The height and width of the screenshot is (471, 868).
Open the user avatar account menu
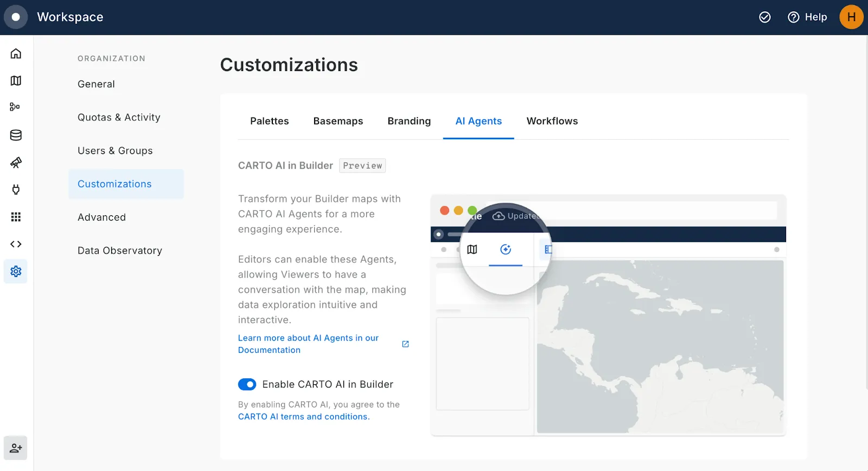coord(851,17)
